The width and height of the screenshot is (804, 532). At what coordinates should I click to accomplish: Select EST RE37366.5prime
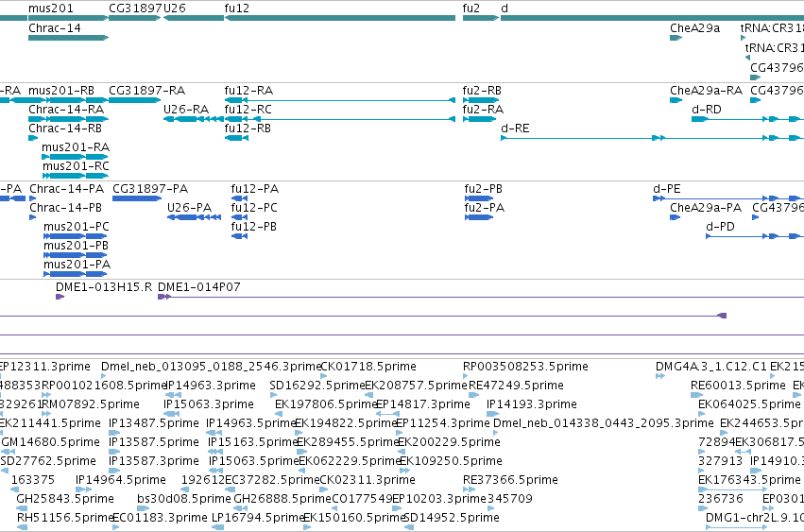pyautogui.click(x=511, y=480)
